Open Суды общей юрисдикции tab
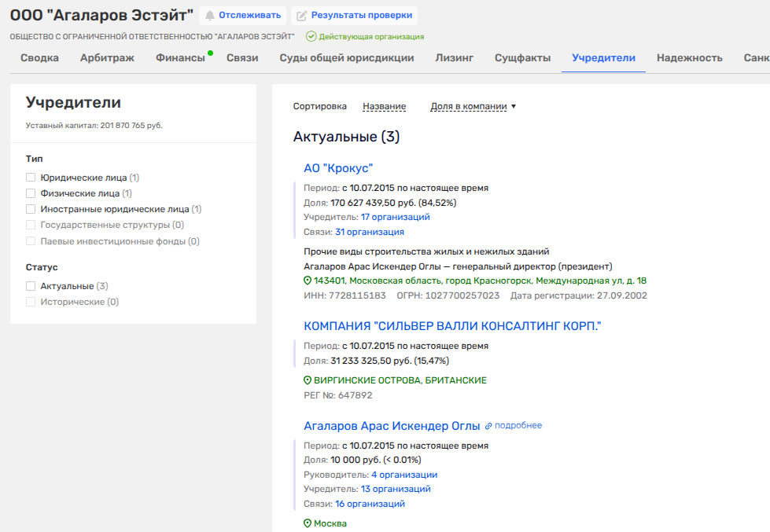Screen dimensions: 770x532 coord(347,58)
